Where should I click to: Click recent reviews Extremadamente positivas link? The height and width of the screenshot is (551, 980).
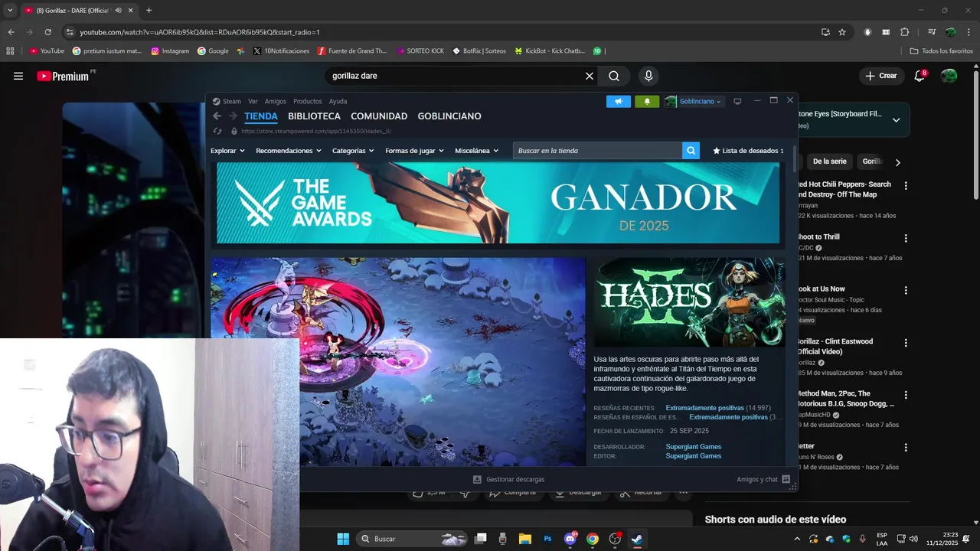pos(704,408)
